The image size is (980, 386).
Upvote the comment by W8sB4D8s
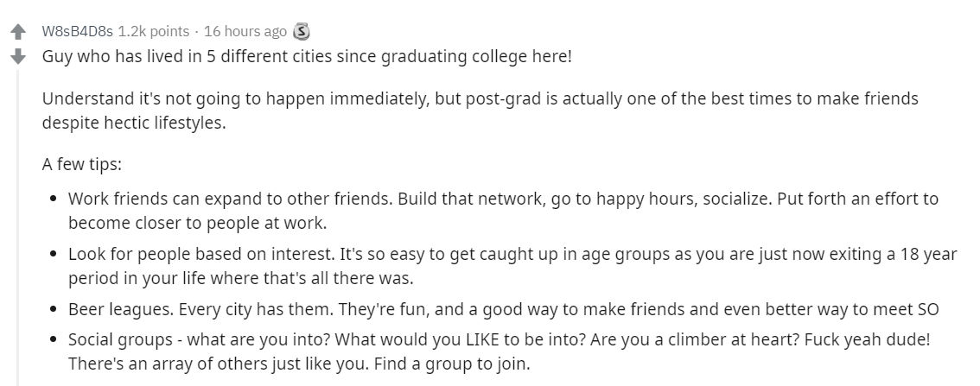click(18, 30)
